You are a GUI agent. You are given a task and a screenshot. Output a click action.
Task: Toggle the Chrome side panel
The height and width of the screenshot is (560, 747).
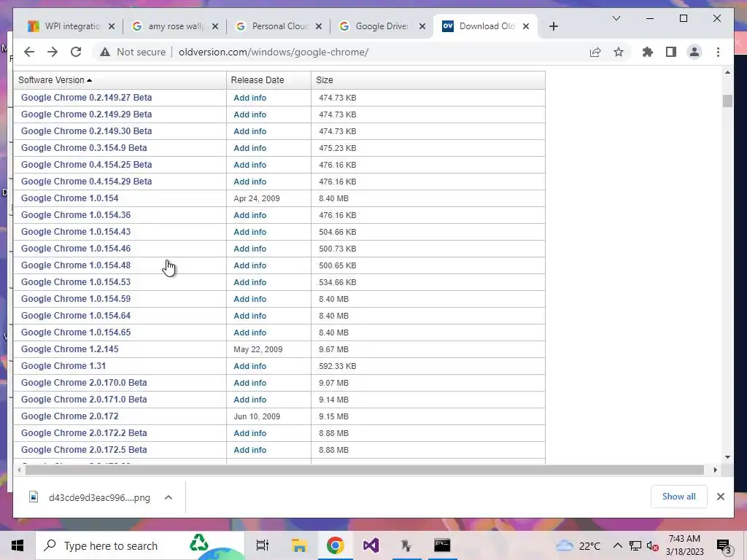[671, 52]
